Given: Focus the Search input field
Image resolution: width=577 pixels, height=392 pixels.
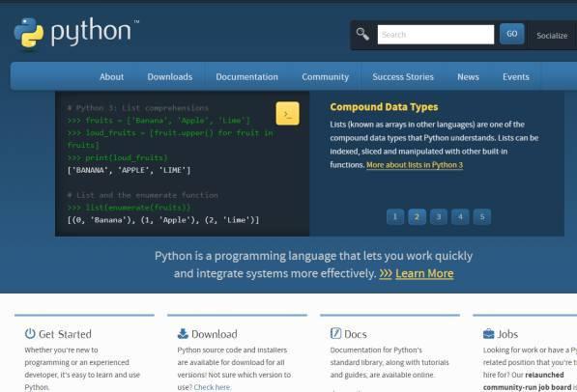Looking at the screenshot, I should pyautogui.click(x=436, y=35).
